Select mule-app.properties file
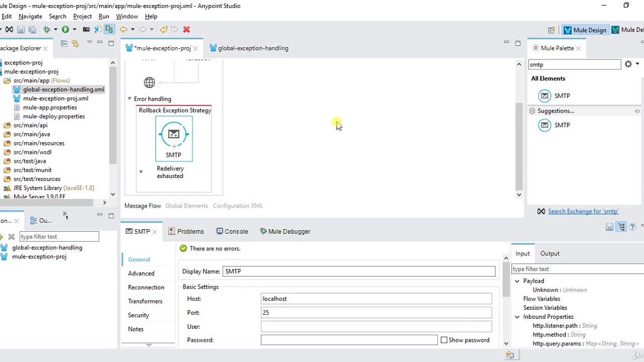 pyautogui.click(x=50, y=108)
